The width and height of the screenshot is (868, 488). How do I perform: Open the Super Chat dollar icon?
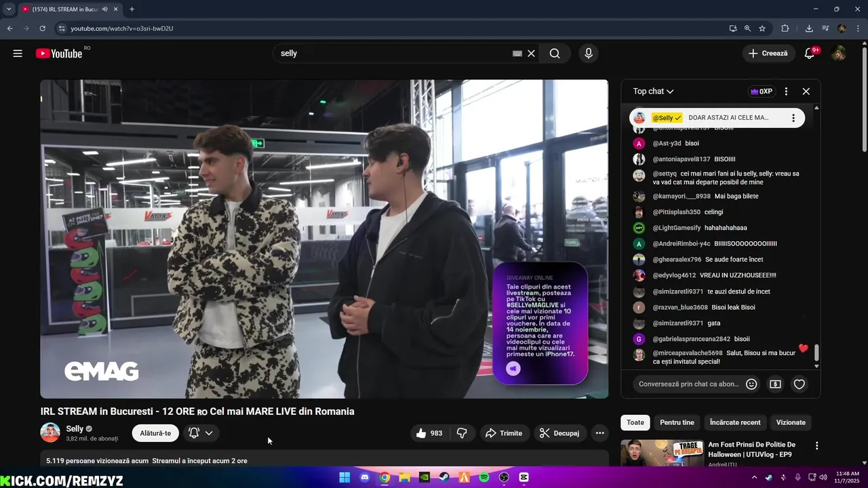click(775, 384)
